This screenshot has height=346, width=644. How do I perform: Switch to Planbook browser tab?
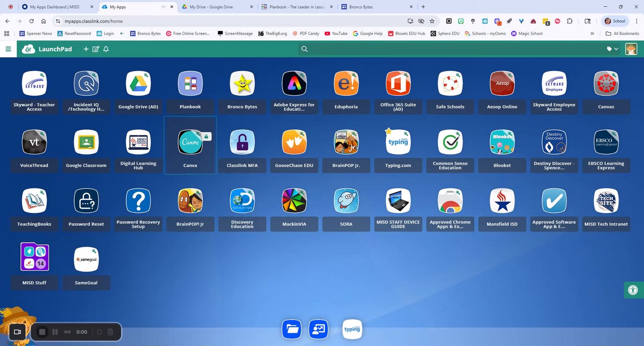click(x=297, y=7)
